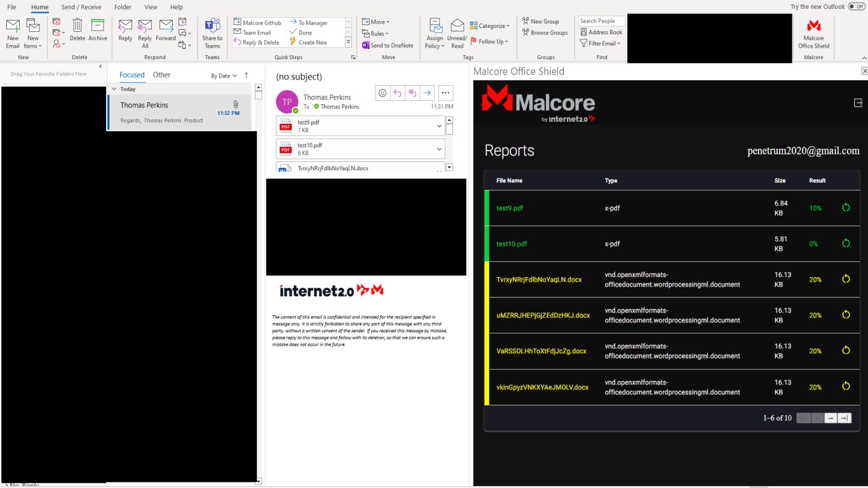Screen dimensions: 868x488
Task: Expand the Quick Steps gallery
Action: [348, 43]
